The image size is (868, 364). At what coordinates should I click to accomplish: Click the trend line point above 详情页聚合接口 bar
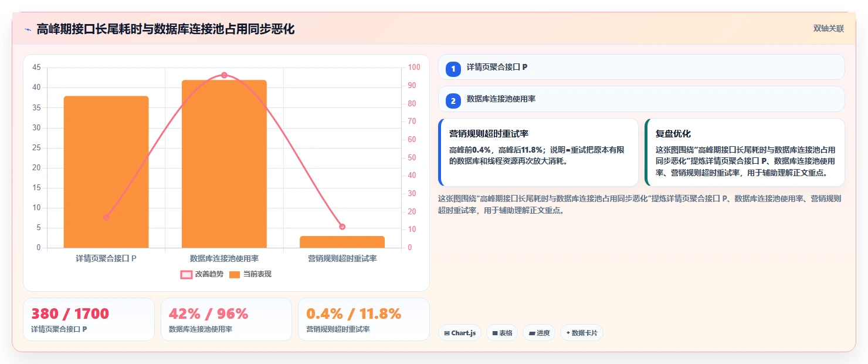pos(106,217)
